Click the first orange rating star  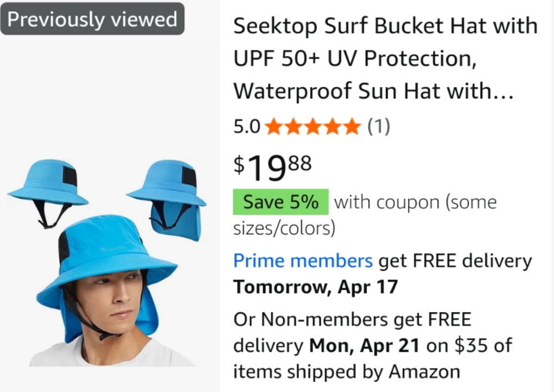click(274, 127)
